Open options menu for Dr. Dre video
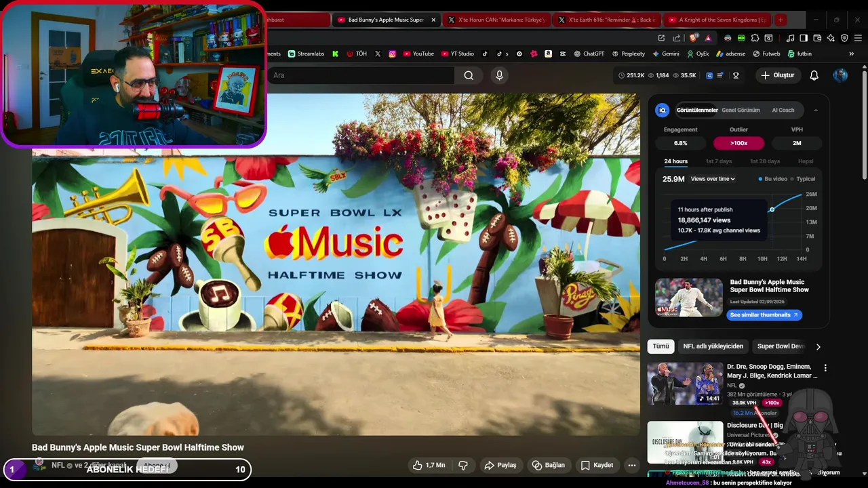 [x=825, y=368]
